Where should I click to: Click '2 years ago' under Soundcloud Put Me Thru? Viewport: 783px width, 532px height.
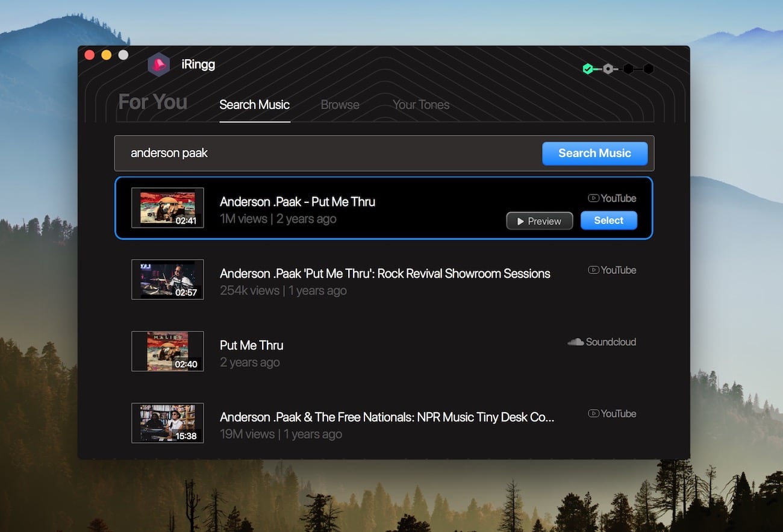[249, 362]
